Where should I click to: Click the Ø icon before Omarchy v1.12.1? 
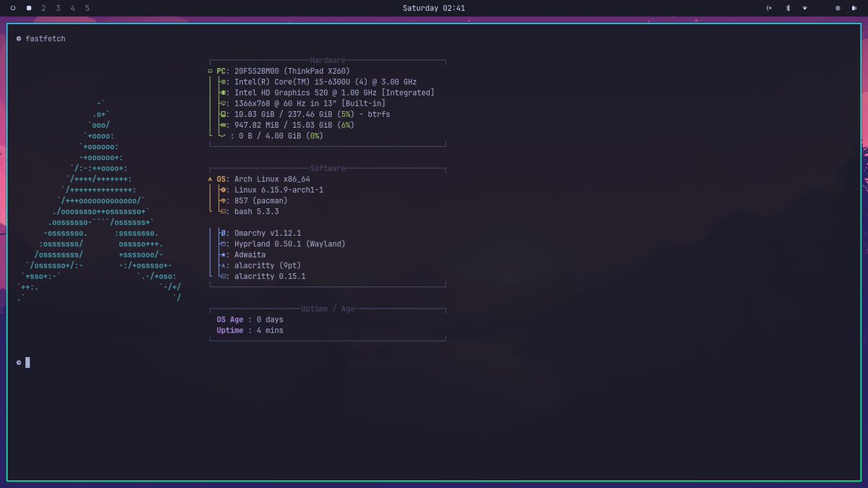pyautogui.click(x=224, y=234)
